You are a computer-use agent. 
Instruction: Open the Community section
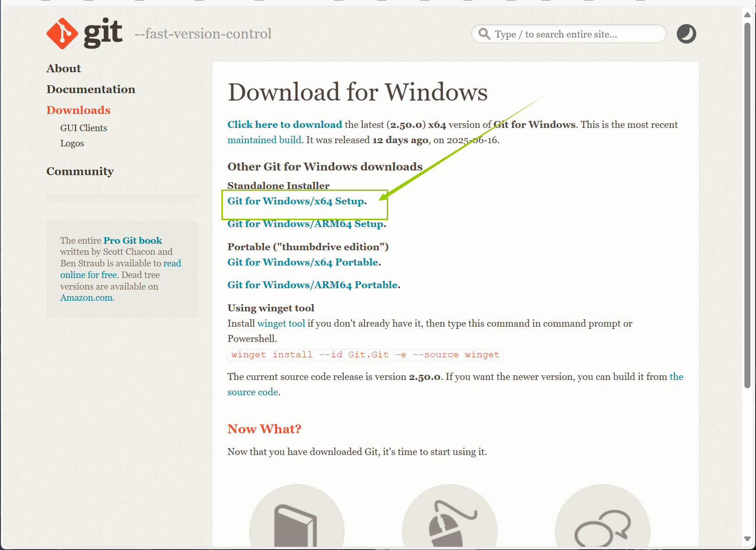click(x=80, y=171)
